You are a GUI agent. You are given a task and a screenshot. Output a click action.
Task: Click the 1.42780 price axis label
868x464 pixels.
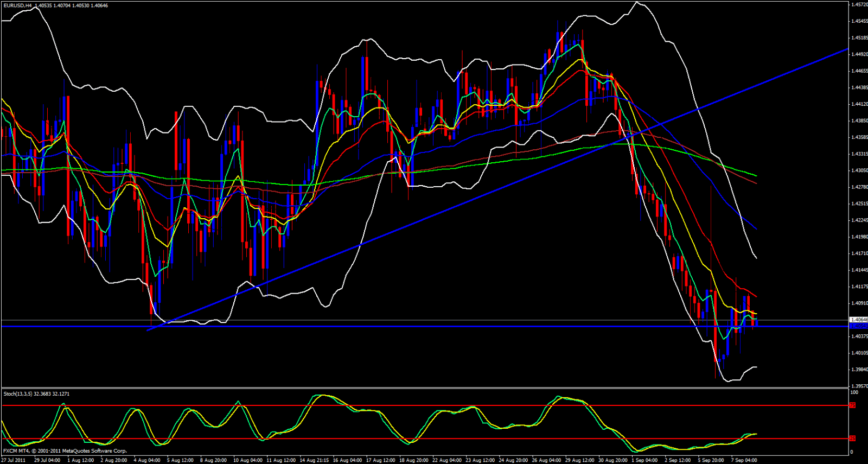coord(860,187)
